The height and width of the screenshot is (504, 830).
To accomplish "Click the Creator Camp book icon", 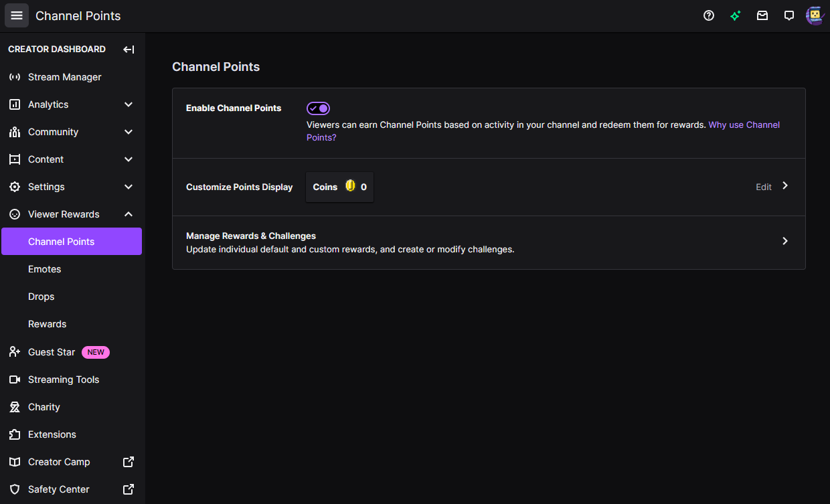I will (x=15, y=462).
